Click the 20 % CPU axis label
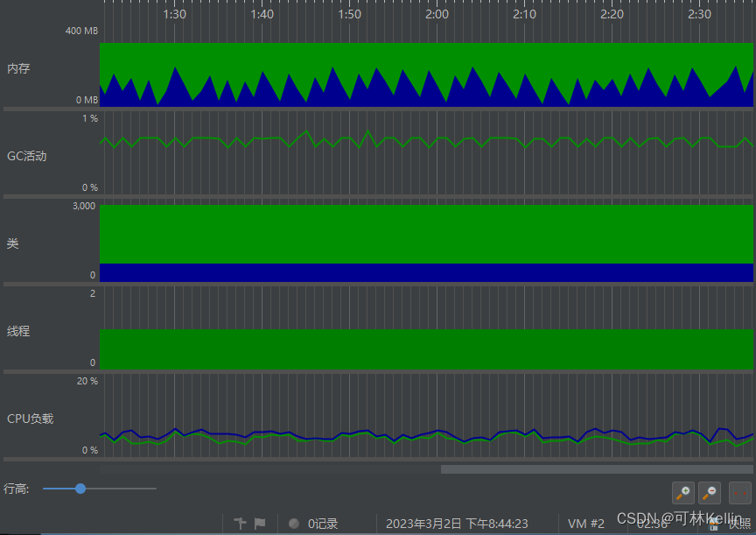The image size is (756, 535). (87, 381)
